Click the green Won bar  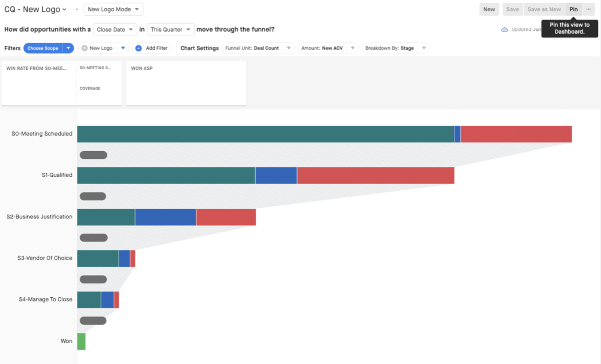click(81, 341)
